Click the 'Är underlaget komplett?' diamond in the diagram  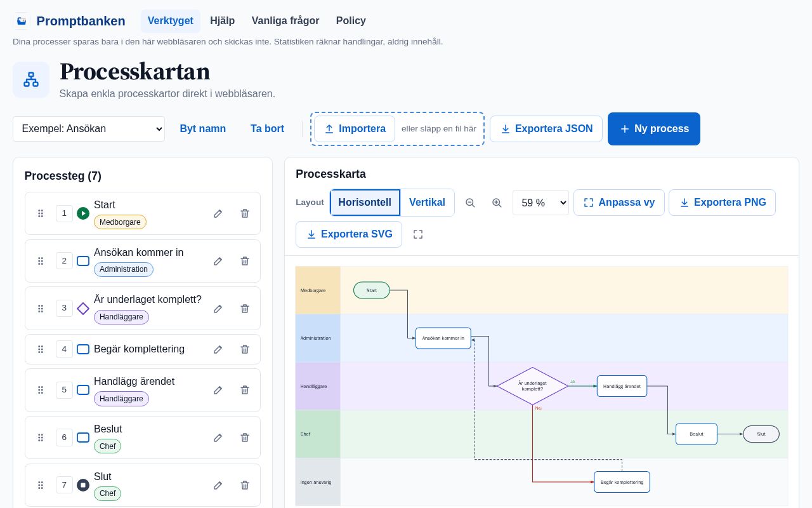point(532,386)
